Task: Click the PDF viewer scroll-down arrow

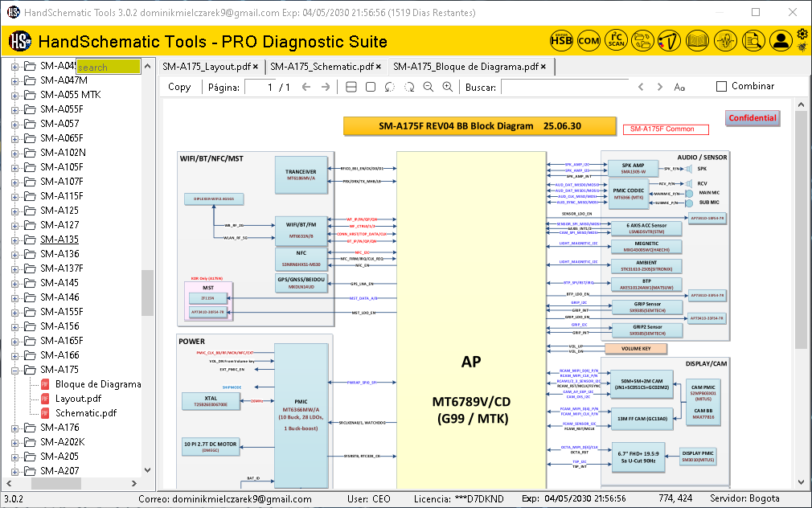Action: 801,482
